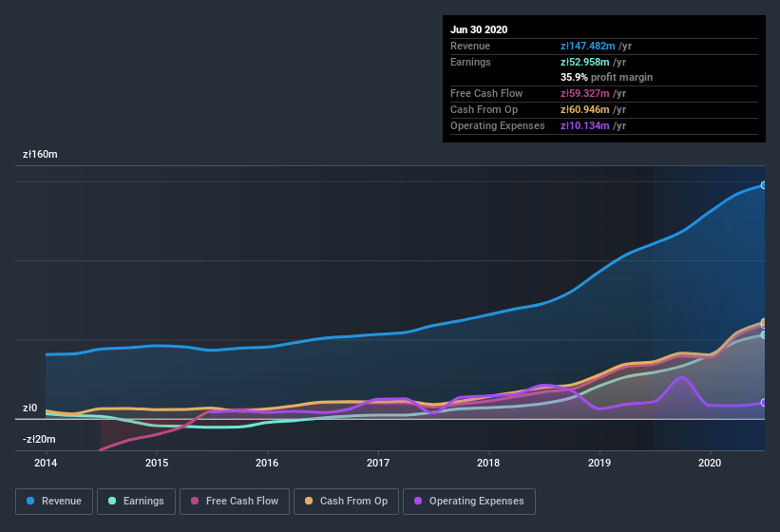
Task: Click the 35.9% profit margin text
Action: pyautogui.click(x=607, y=77)
